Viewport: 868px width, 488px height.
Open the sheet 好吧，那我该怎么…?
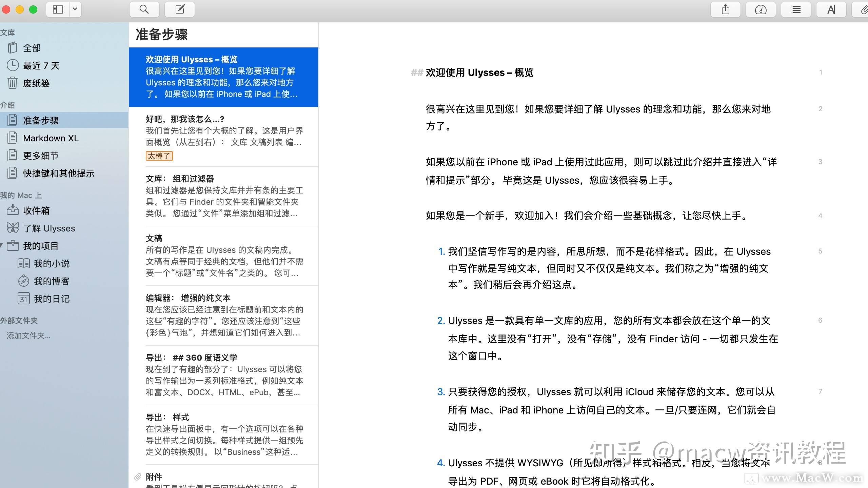coord(223,137)
